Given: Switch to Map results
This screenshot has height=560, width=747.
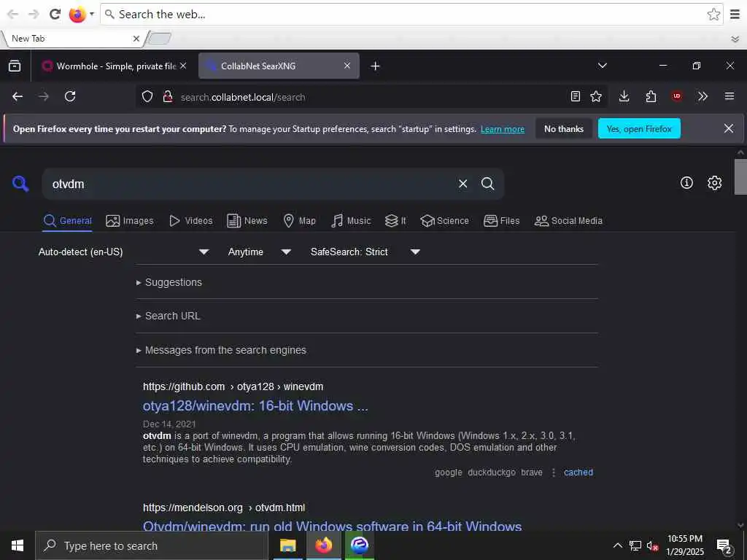Looking at the screenshot, I should click(300, 221).
